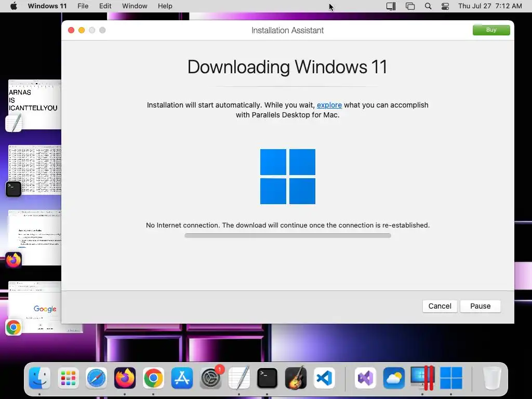Click the "Downloading Windows 11" heading
Screen dimensions: 532x399
287,67
